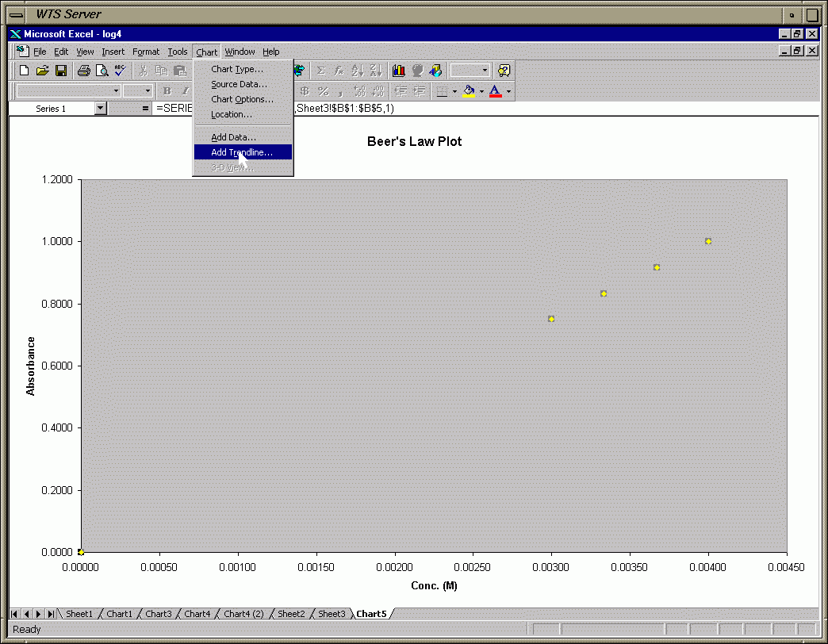Viewport: 828px width, 644px height.
Task: Launch the Chart Wizard icon
Action: (399, 71)
